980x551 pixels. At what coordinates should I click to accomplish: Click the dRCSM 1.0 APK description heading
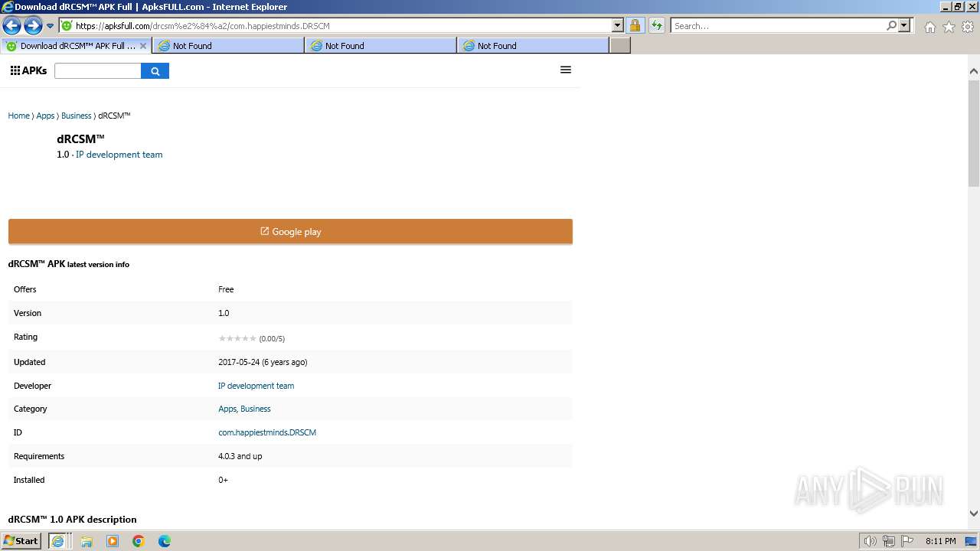tap(72, 519)
